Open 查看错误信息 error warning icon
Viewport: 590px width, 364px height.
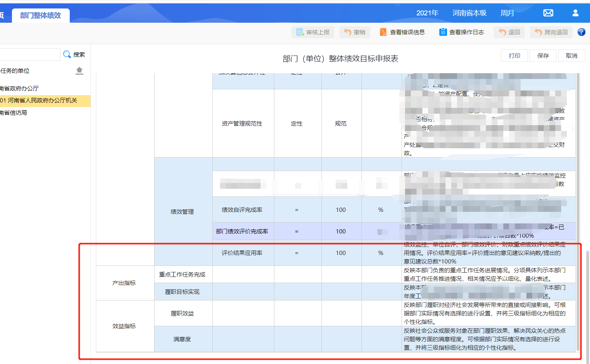click(x=383, y=32)
